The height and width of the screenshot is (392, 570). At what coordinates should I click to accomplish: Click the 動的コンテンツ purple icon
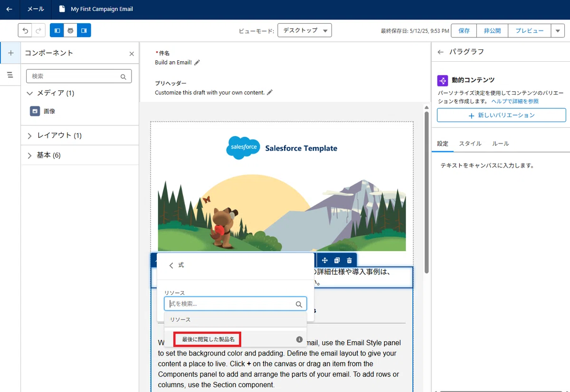[442, 80]
